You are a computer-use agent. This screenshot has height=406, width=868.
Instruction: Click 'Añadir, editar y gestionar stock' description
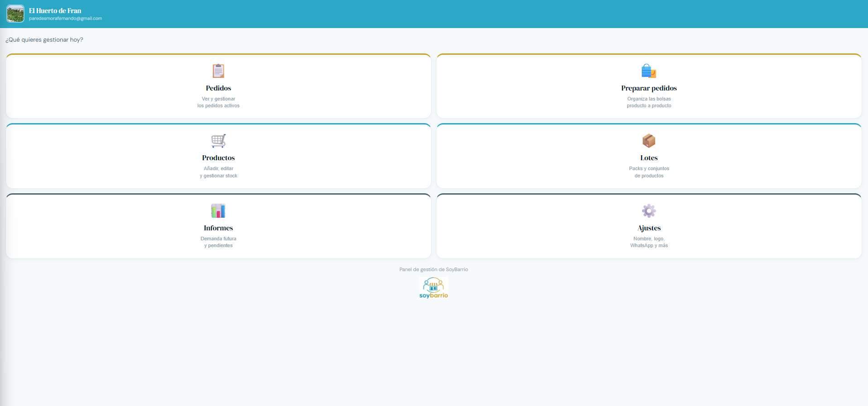point(218,172)
